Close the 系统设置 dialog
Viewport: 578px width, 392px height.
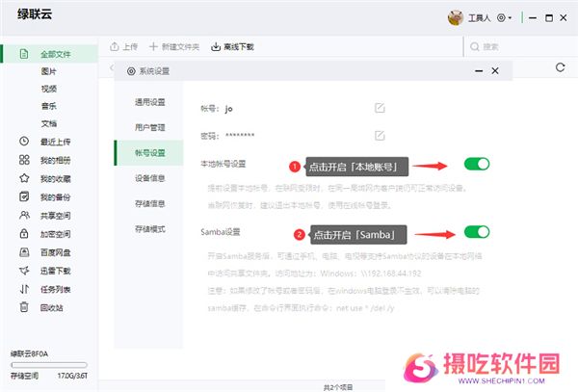click(x=495, y=70)
